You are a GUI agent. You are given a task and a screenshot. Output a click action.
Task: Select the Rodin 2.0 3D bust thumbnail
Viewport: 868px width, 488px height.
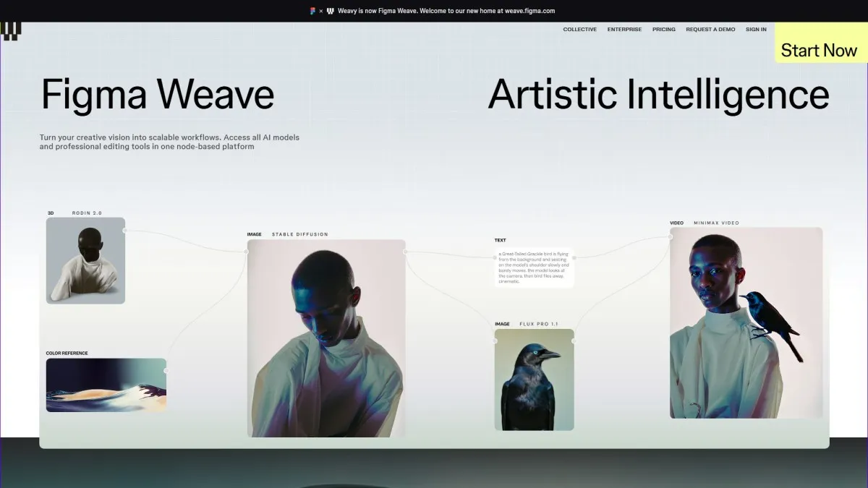tap(85, 260)
